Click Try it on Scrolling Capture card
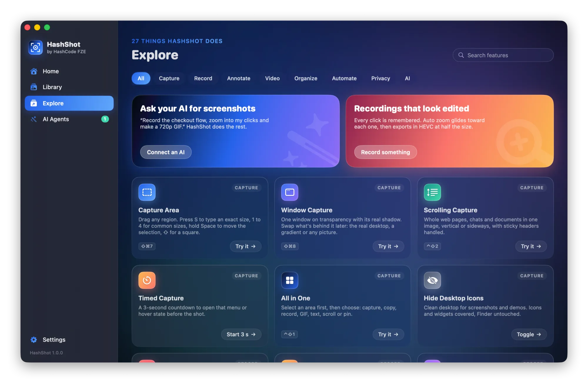The image size is (588, 383). [x=531, y=246]
